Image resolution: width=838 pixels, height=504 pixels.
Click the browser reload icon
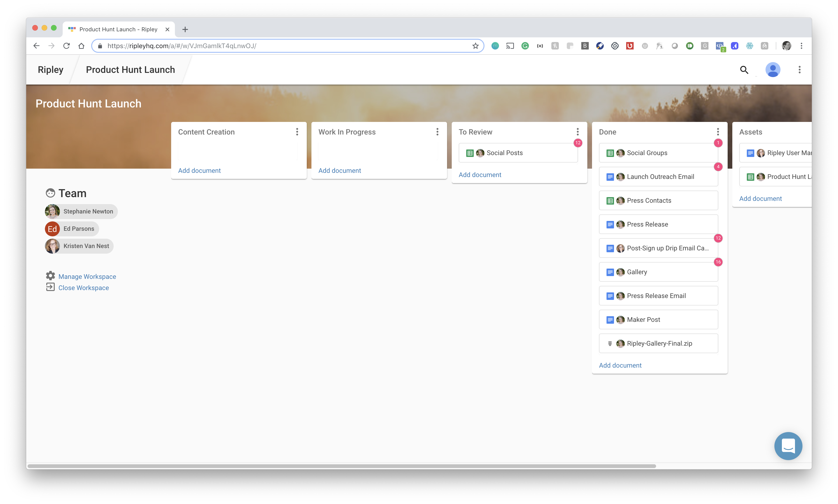coord(66,46)
